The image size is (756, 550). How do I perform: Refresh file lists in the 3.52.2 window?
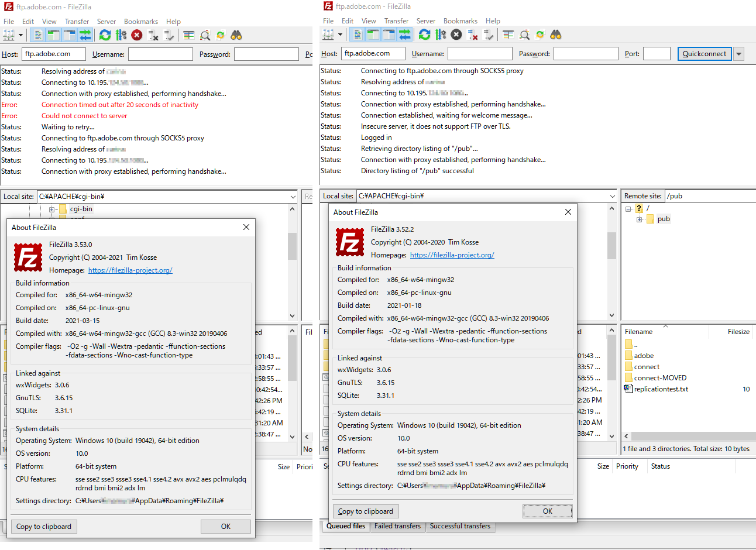tap(424, 35)
